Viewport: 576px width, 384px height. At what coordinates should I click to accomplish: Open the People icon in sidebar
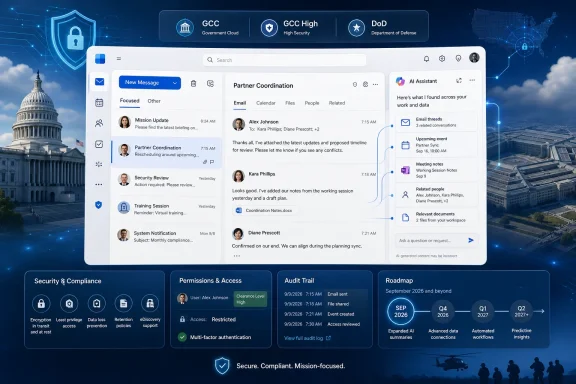(x=99, y=123)
